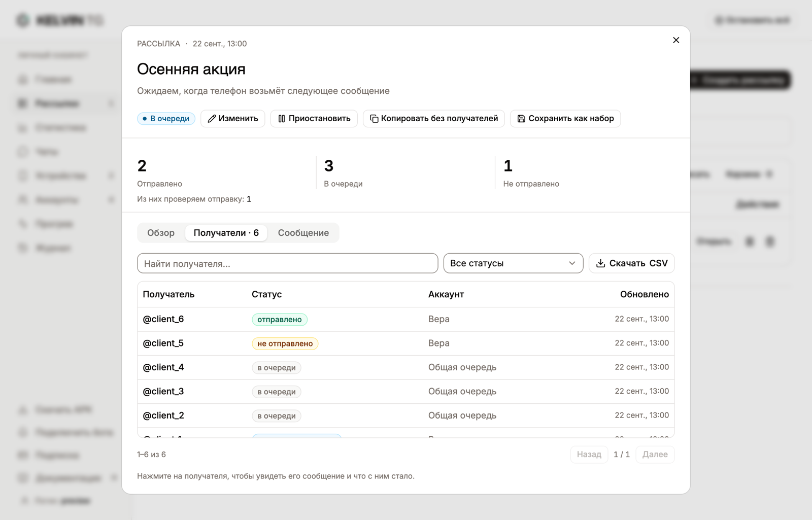
Task: Click the отправлено status badge
Action: [x=280, y=319]
